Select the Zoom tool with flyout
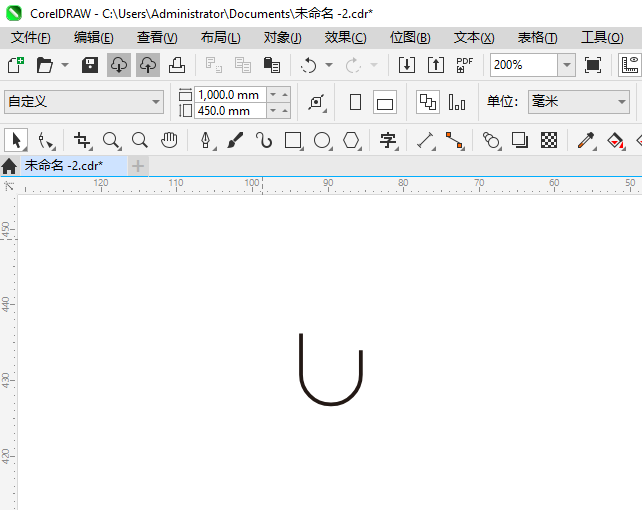 click(x=111, y=140)
